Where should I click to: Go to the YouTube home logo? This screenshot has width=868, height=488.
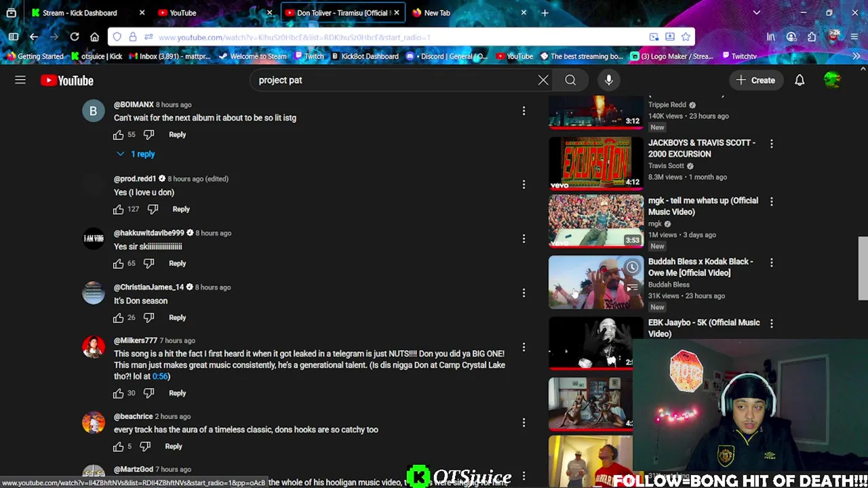[x=66, y=81]
